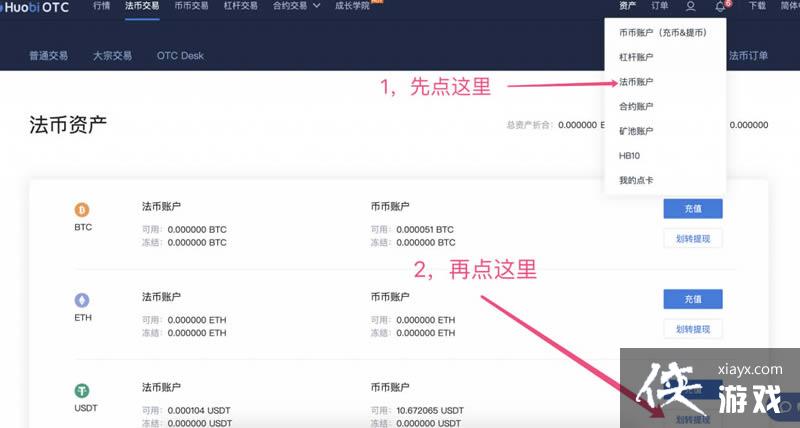This screenshot has width=800, height=428.
Task: Click the 充值 button for BTC
Action: click(692, 209)
